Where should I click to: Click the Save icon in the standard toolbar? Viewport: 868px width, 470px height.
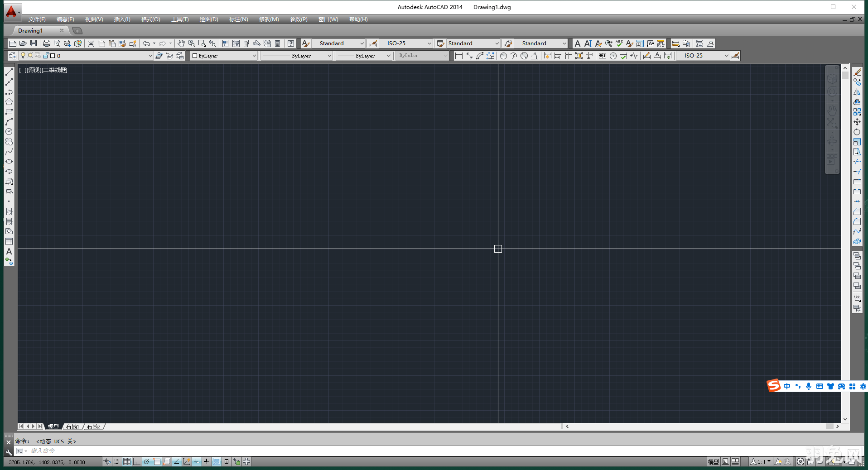33,43
